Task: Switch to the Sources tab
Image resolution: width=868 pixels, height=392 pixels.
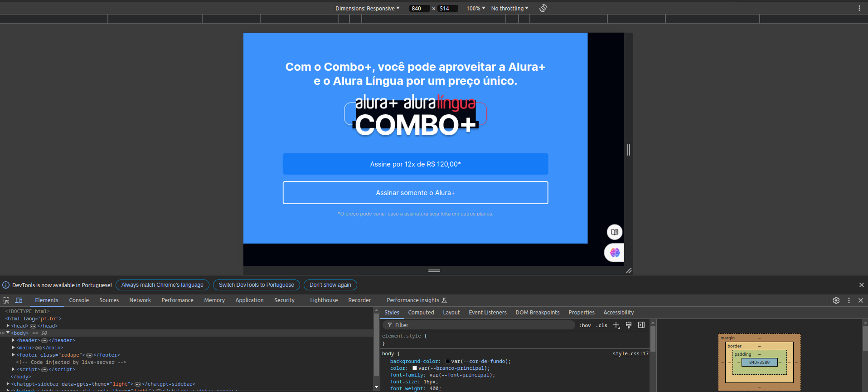Action: (109, 300)
